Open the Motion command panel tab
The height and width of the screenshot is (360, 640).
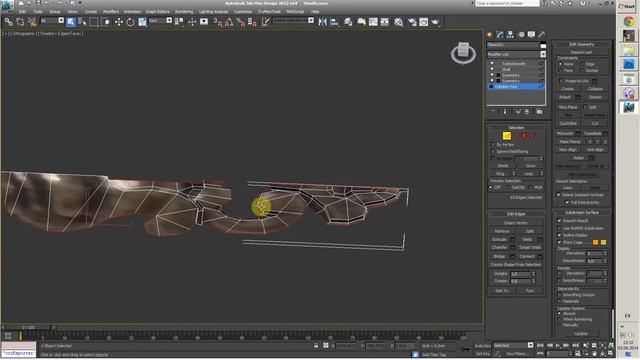(x=521, y=35)
